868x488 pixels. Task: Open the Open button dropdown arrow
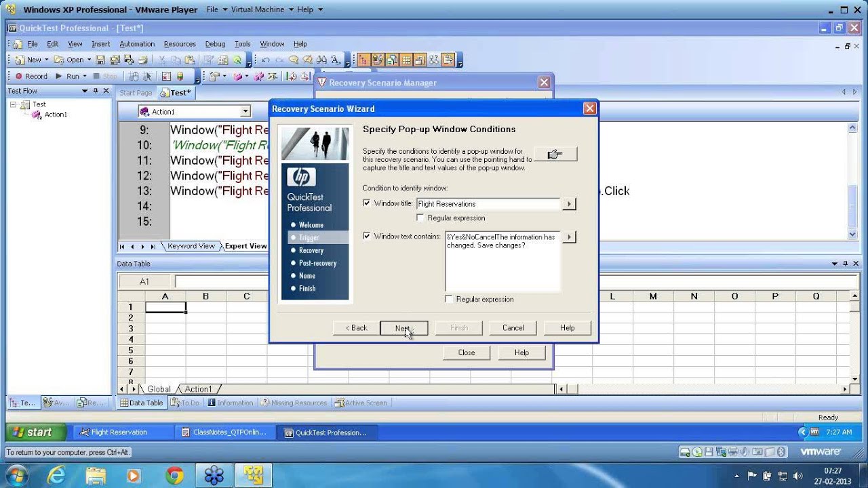[x=89, y=60]
